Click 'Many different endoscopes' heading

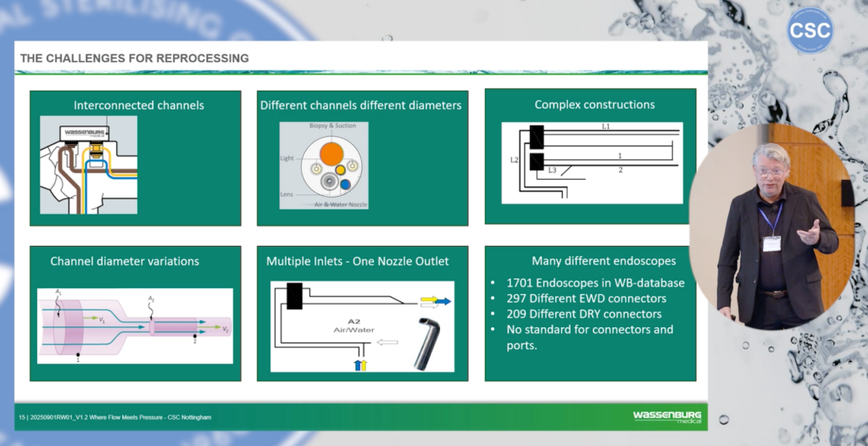[x=604, y=260]
